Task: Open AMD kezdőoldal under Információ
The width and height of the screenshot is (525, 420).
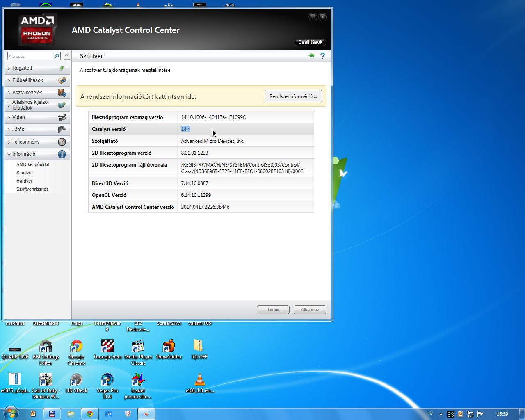Action: pos(33,164)
